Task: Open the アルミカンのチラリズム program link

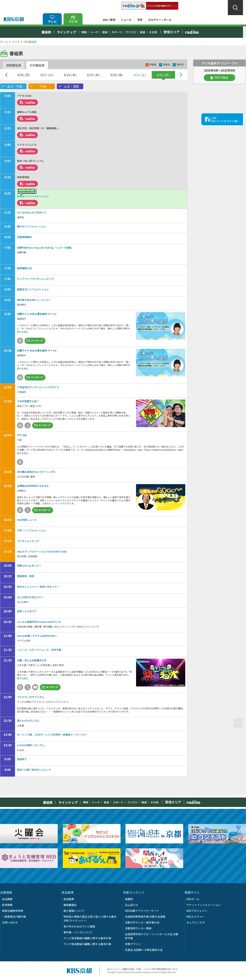Action: click(x=30, y=697)
